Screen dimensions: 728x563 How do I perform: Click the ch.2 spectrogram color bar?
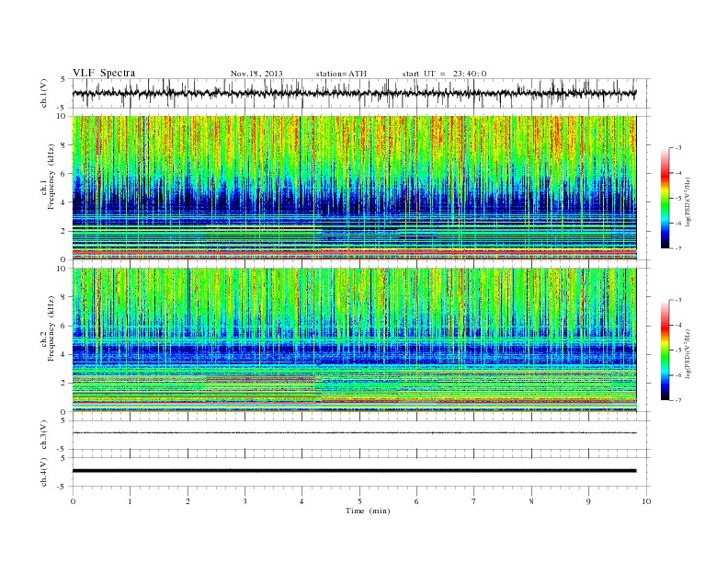tap(665, 350)
